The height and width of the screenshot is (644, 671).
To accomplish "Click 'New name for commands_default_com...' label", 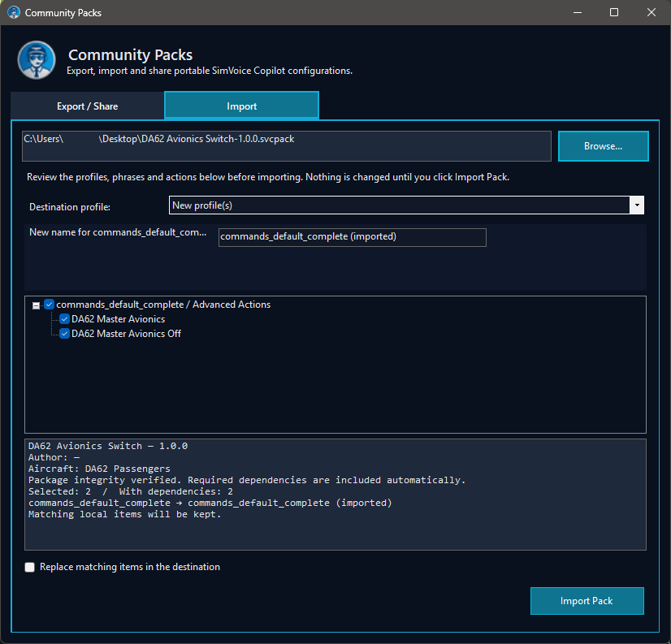I will (118, 232).
